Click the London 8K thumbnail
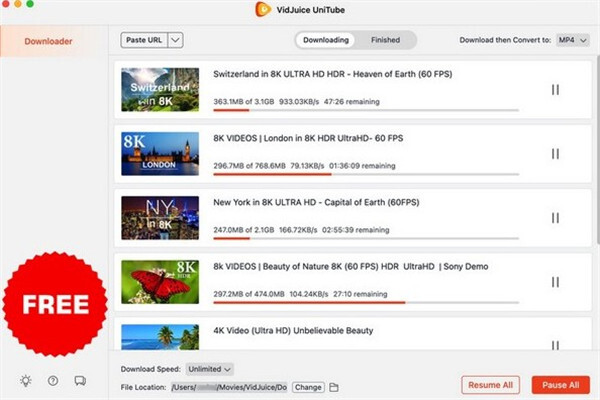The height and width of the screenshot is (400, 600). coord(160,154)
